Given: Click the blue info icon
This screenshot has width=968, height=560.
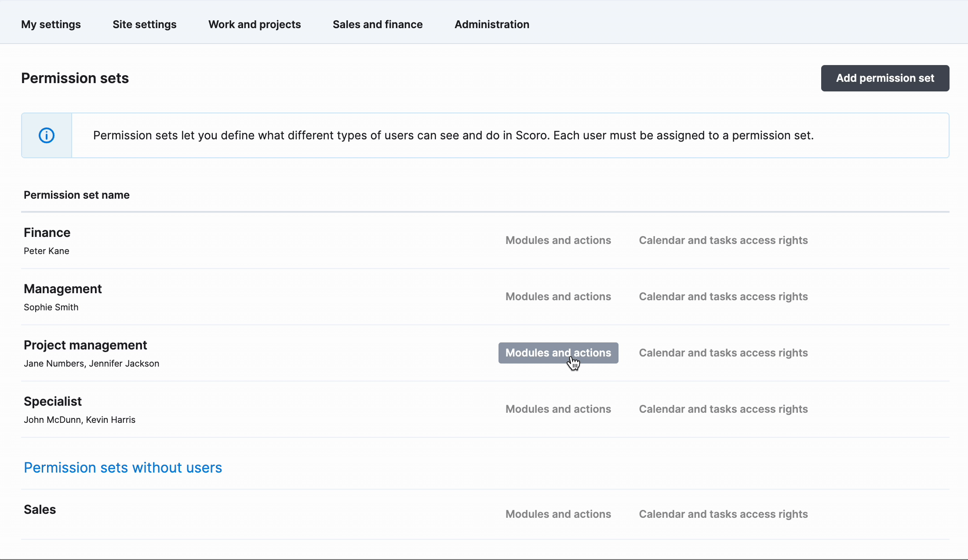Looking at the screenshot, I should click(x=47, y=135).
